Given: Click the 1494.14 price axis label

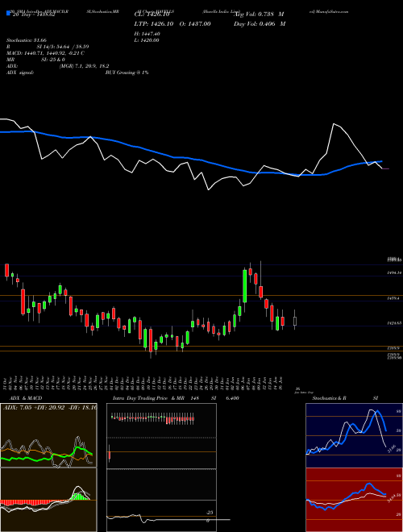Looking at the screenshot, I should (395, 272).
